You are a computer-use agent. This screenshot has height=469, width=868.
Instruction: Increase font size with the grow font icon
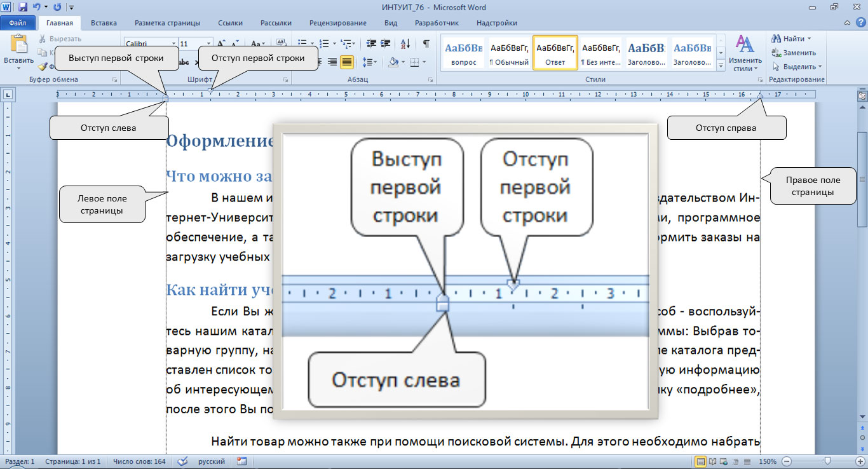[x=221, y=44]
